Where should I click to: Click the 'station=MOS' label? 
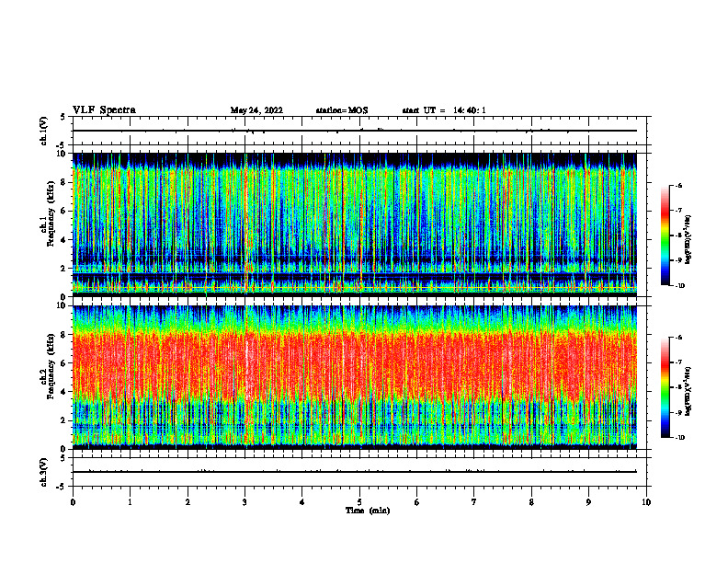[x=342, y=110]
